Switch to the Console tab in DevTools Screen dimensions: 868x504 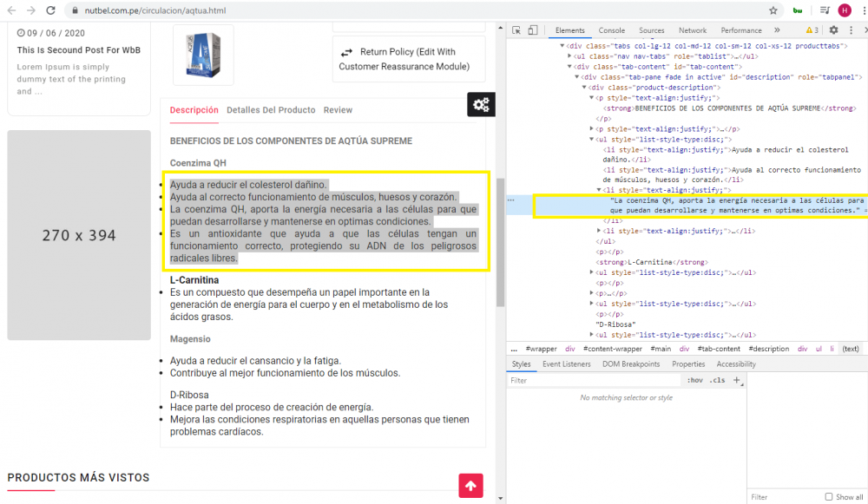coord(611,30)
